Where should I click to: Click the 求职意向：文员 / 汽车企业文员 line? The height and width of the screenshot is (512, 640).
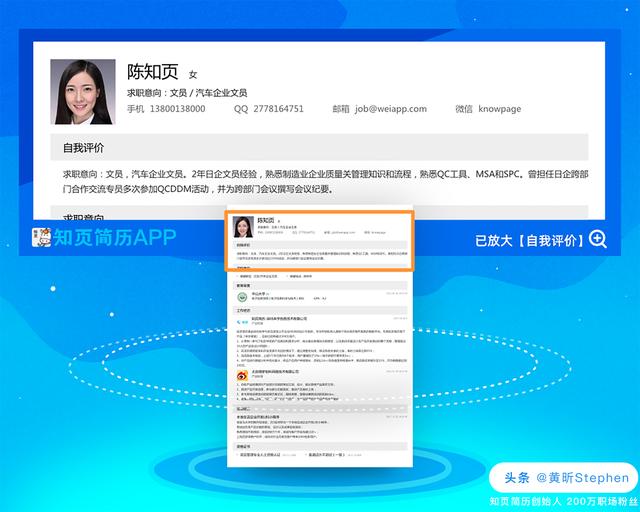pyautogui.click(x=187, y=93)
